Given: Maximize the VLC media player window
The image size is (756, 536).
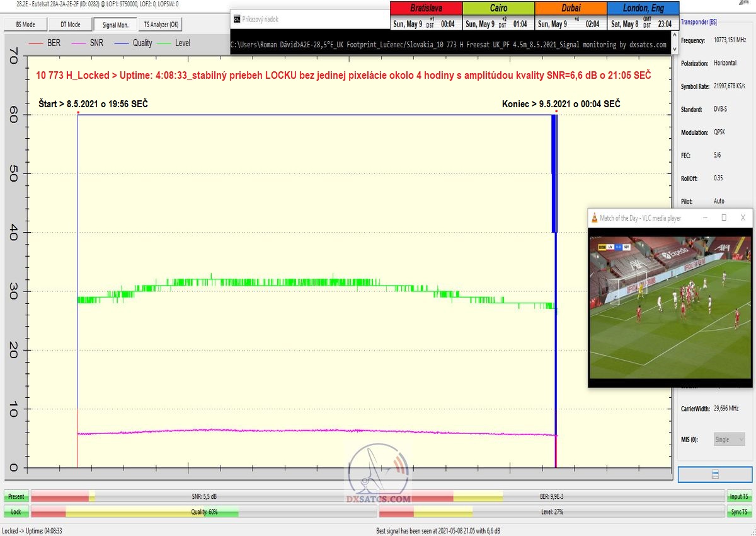Looking at the screenshot, I should (x=724, y=218).
